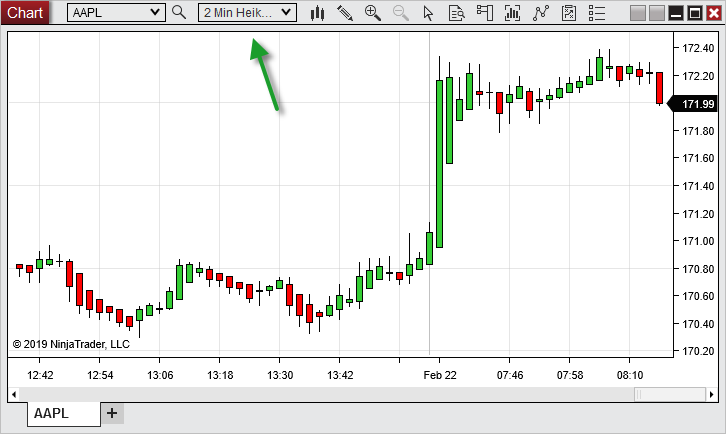Click the horizontal scrollbar left arrow

point(15,395)
